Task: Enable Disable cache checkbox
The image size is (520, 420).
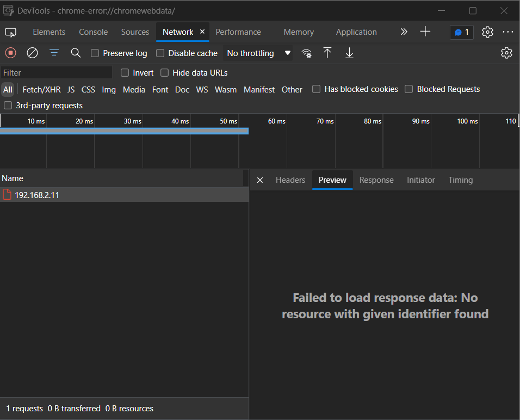Action: 160,53
